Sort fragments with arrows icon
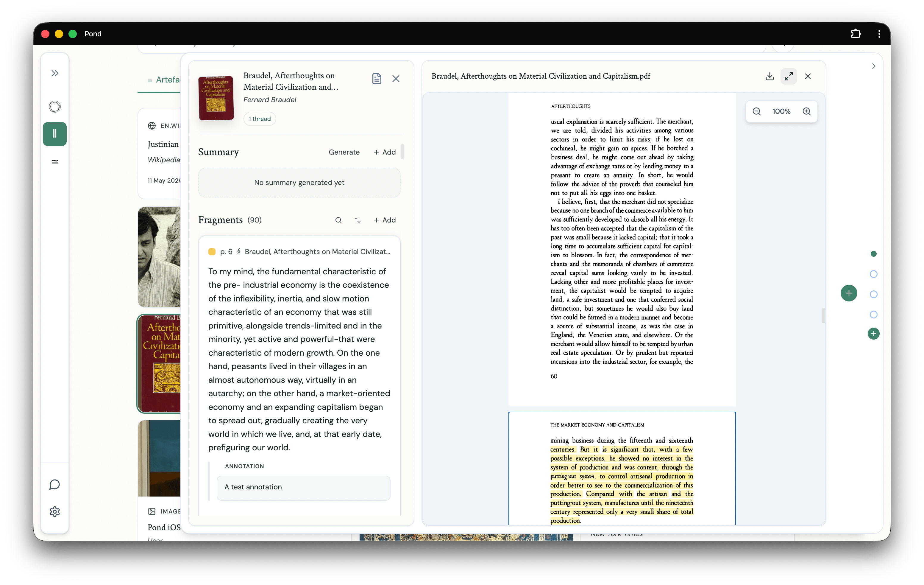Viewport: 924px width, 585px height. (357, 220)
